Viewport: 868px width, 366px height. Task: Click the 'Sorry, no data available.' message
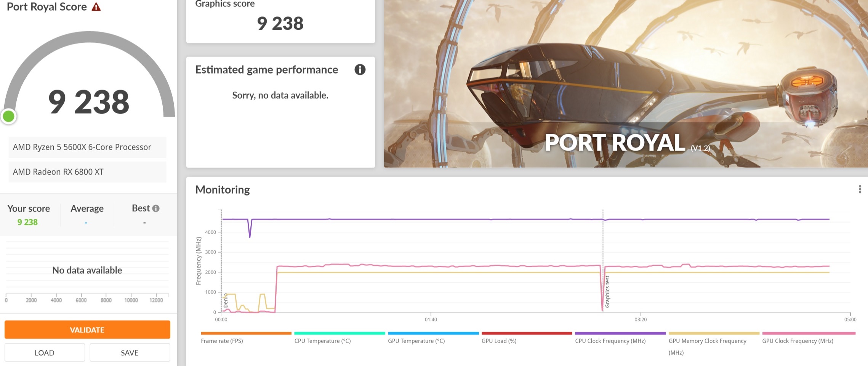coord(280,95)
